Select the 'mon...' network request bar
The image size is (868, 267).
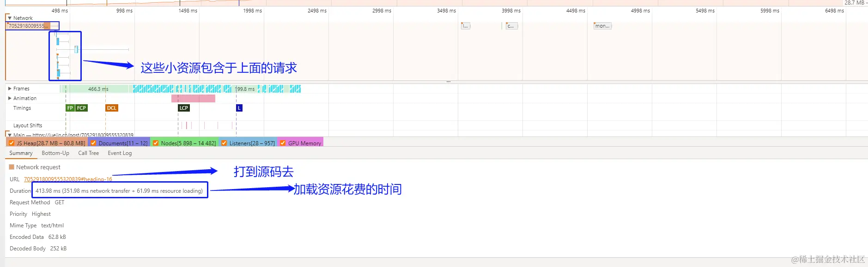[x=602, y=26]
